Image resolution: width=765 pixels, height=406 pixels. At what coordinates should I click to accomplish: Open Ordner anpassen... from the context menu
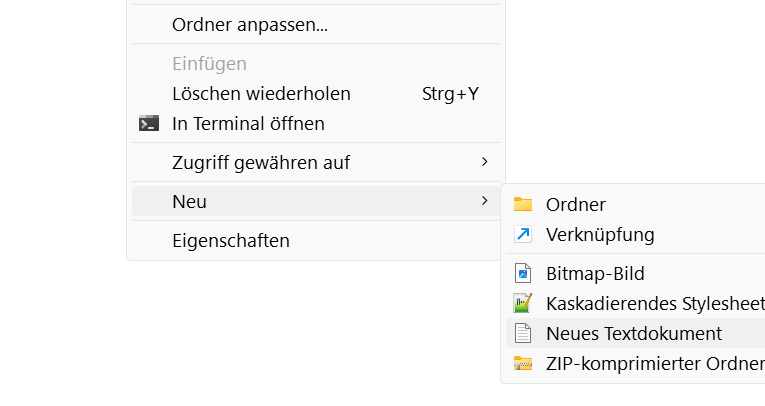pyautogui.click(x=250, y=25)
